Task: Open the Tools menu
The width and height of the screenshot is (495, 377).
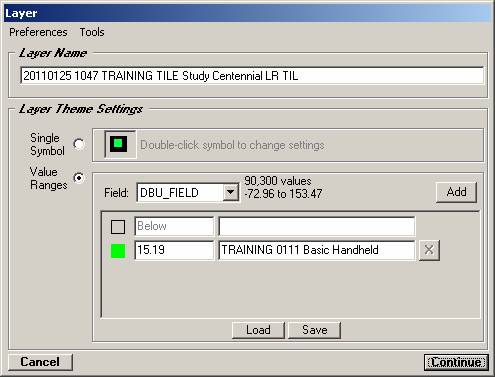Action: 92,32
